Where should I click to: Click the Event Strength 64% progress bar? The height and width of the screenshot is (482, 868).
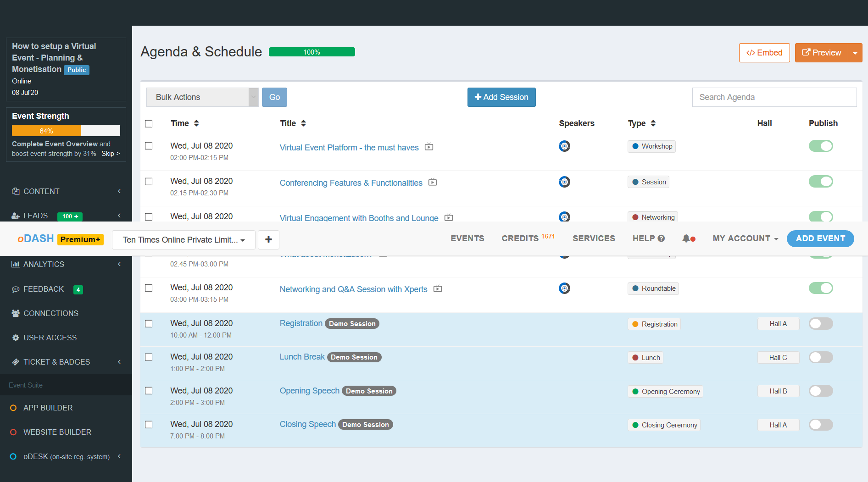(66, 131)
